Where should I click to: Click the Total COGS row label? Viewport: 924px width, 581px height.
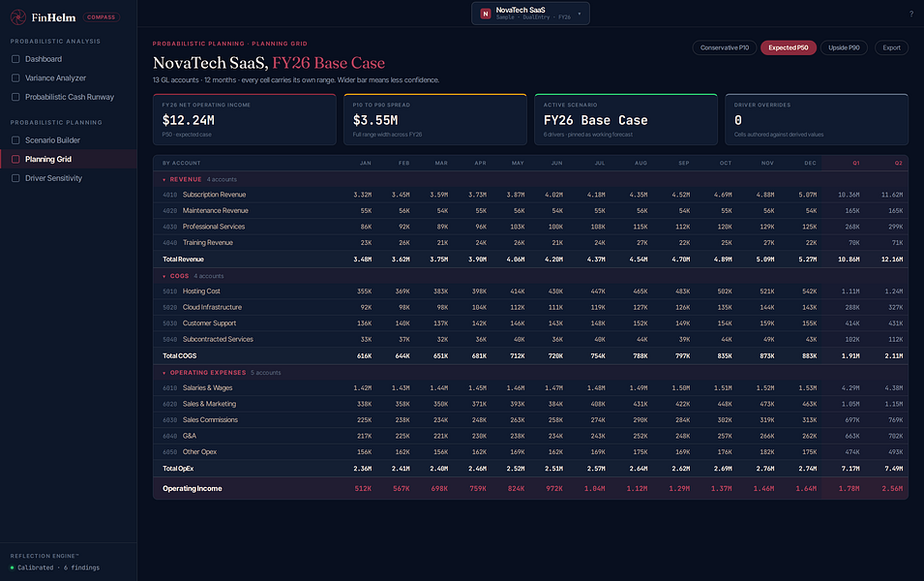(x=180, y=356)
